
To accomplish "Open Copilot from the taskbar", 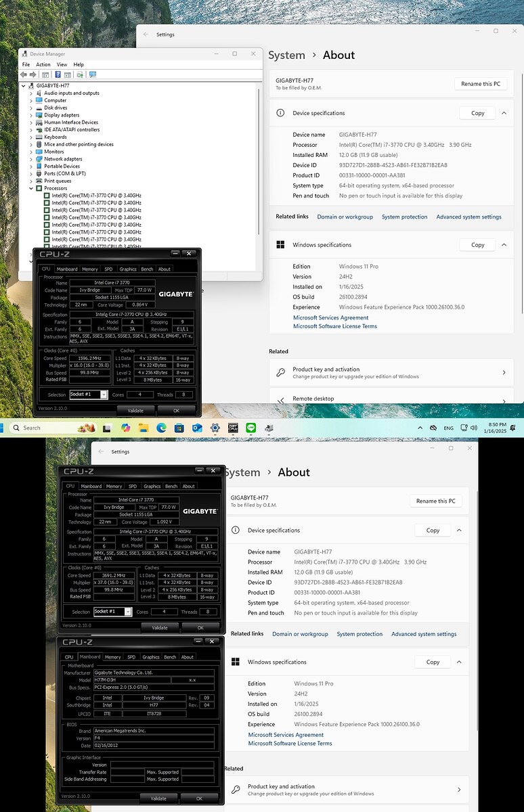I will click(125, 428).
